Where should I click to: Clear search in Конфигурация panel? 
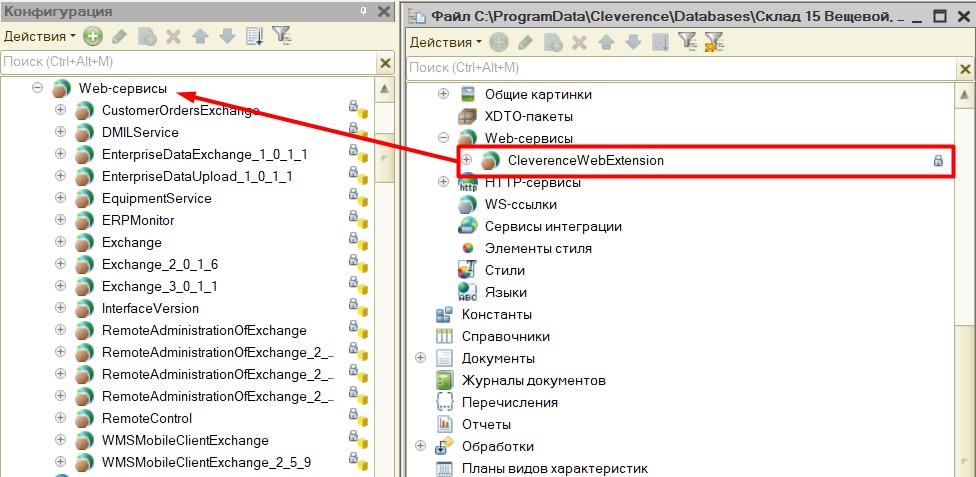tap(385, 63)
